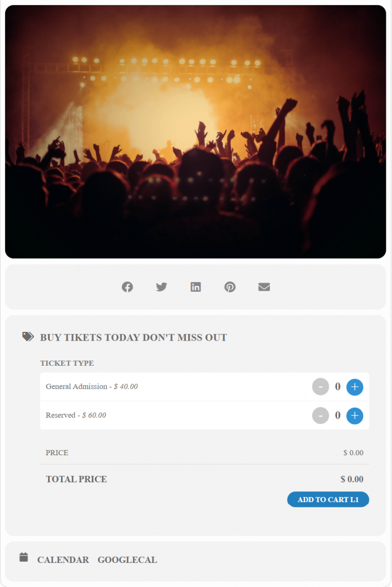Click the calendar icon
The image size is (392, 587).
click(x=23, y=557)
